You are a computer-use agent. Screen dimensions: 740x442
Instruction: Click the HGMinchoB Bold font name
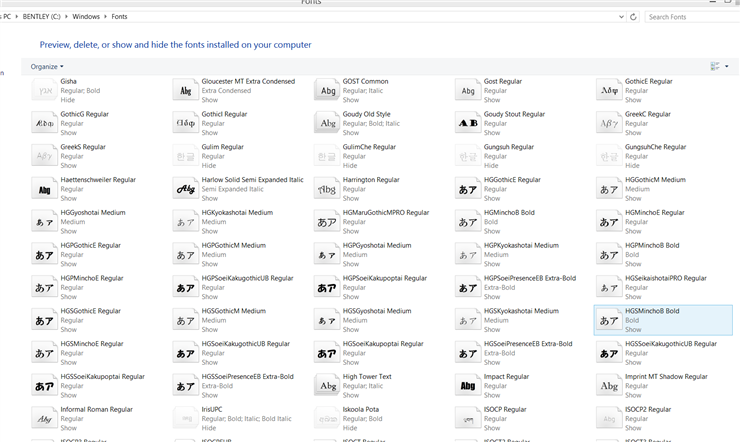click(509, 213)
